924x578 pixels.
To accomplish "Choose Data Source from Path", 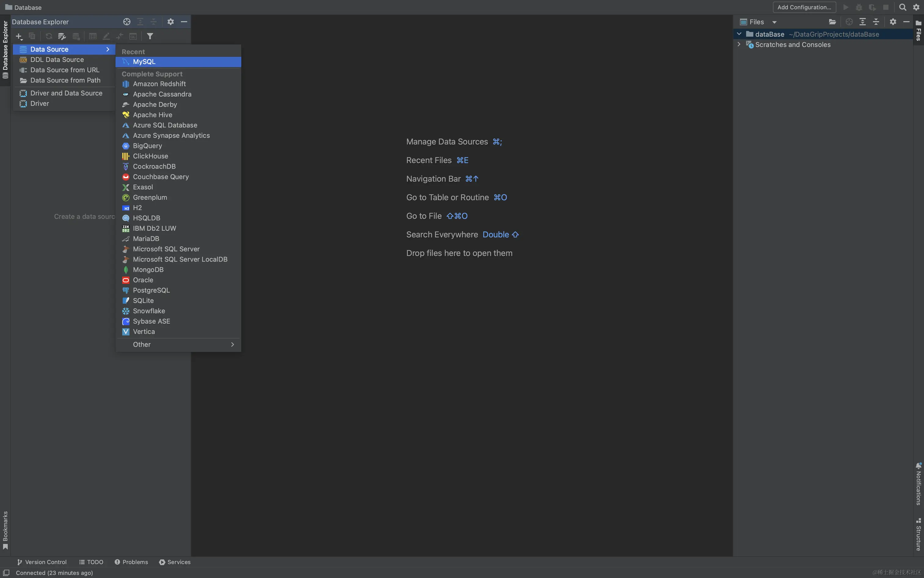I will (x=64, y=80).
